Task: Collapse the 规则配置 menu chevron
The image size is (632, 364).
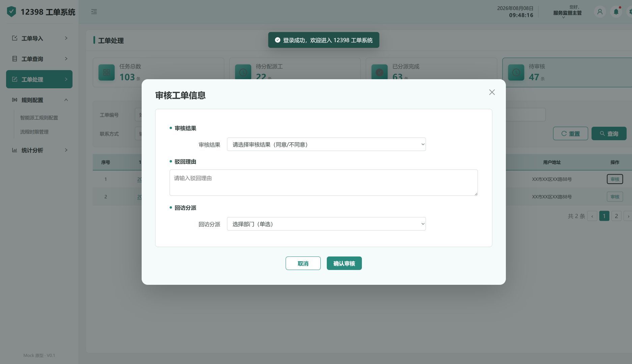Action: 66,100
